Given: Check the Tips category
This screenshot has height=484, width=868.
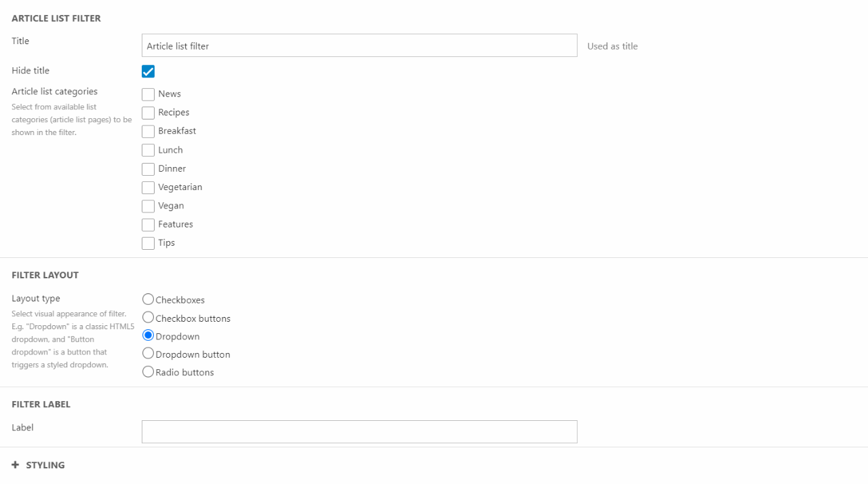Looking at the screenshot, I should coord(148,243).
